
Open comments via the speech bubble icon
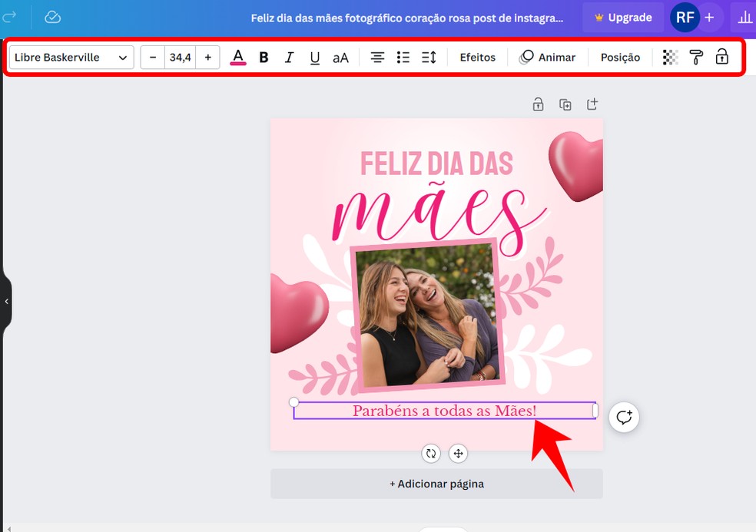(624, 417)
